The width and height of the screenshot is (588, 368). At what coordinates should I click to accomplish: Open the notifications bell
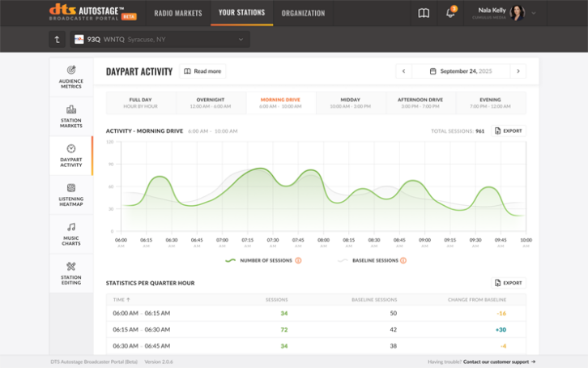(x=450, y=13)
